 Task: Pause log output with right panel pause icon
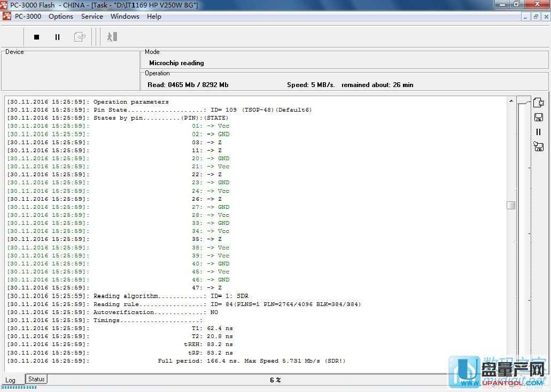pyautogui.click(x=539, y=132)
